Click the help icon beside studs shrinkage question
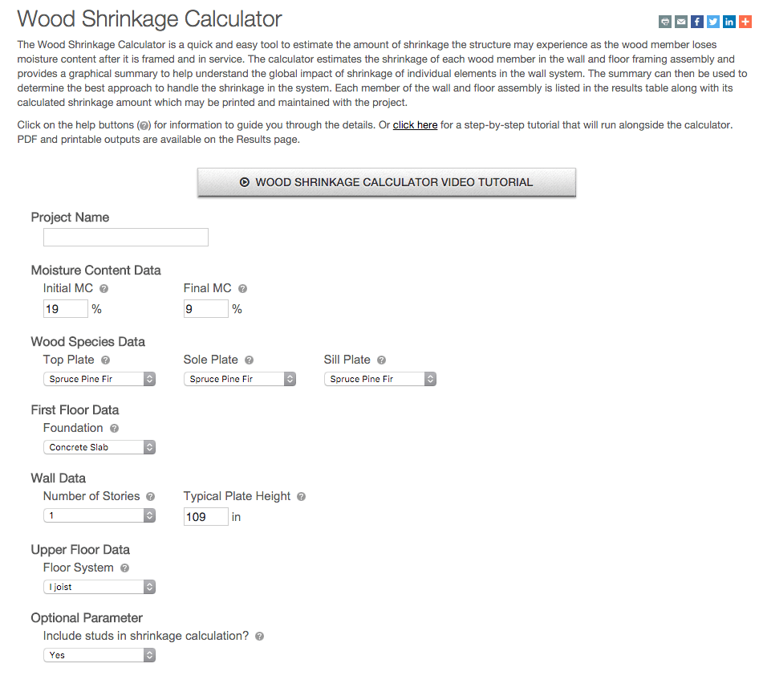 [x=259, y=636]
